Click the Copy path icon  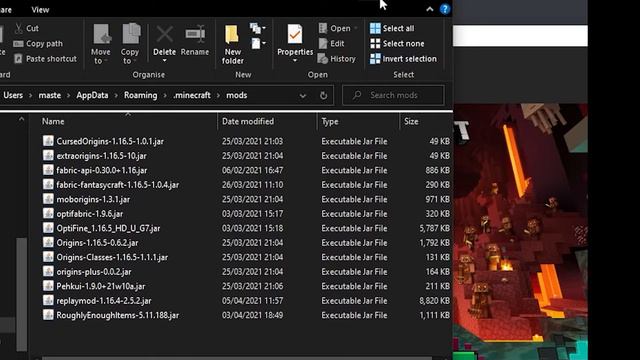point(18,44)
